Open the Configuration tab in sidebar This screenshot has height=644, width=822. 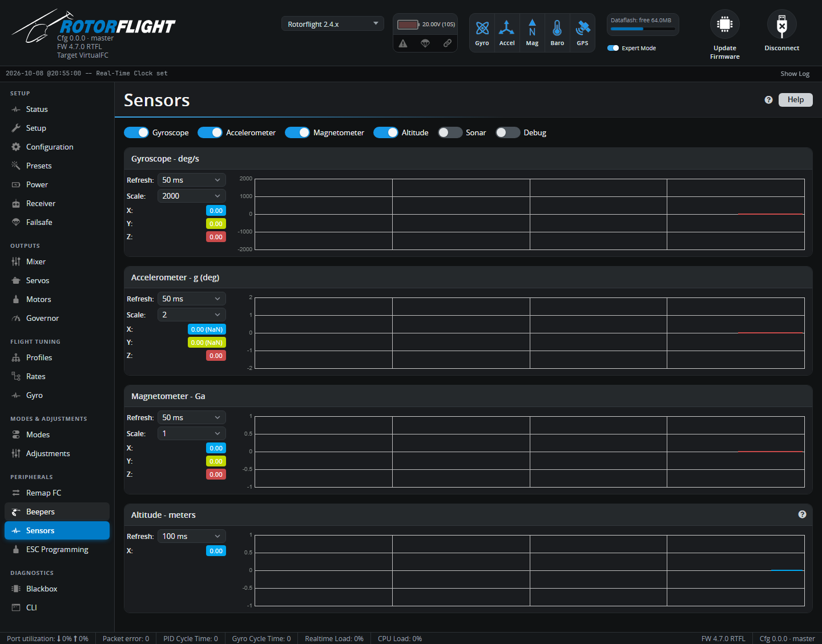(x=57, y=147)
